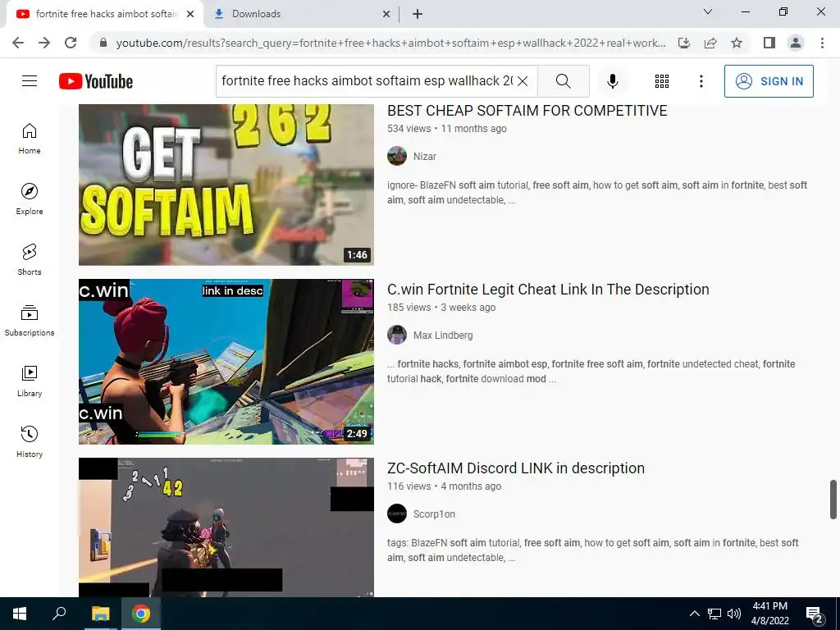Reload the page
The height and width of the screenshot is (630, 840).
coord(71,43)
